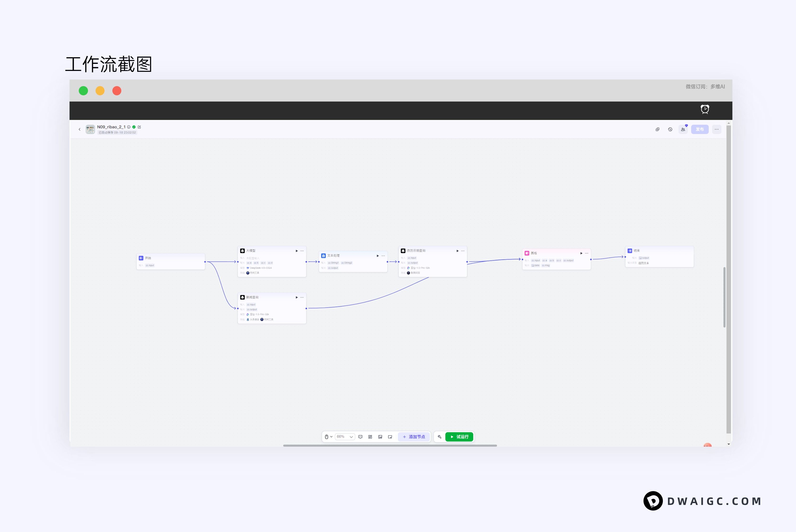
Task: Click the debug wrench icon
Action: (x=439, y=437)
